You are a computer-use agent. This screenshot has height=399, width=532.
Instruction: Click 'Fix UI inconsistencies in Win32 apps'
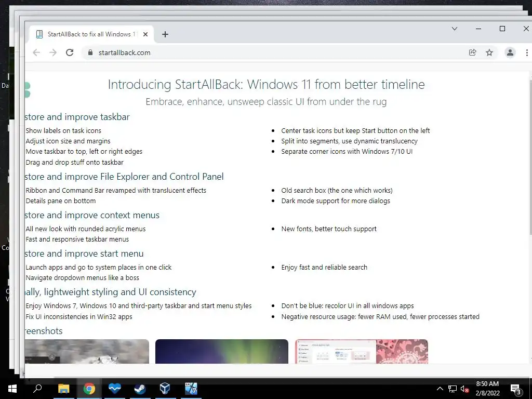click(x=79, y=316)
